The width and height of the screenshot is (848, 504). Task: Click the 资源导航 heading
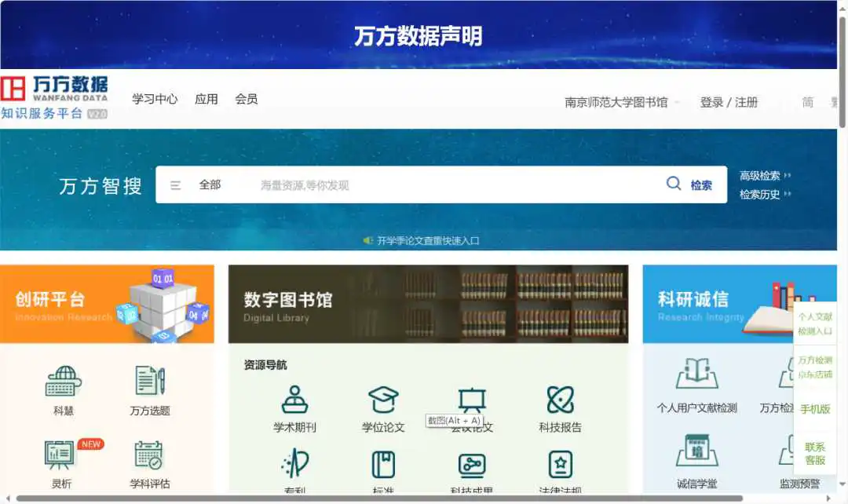coord(265,364)
